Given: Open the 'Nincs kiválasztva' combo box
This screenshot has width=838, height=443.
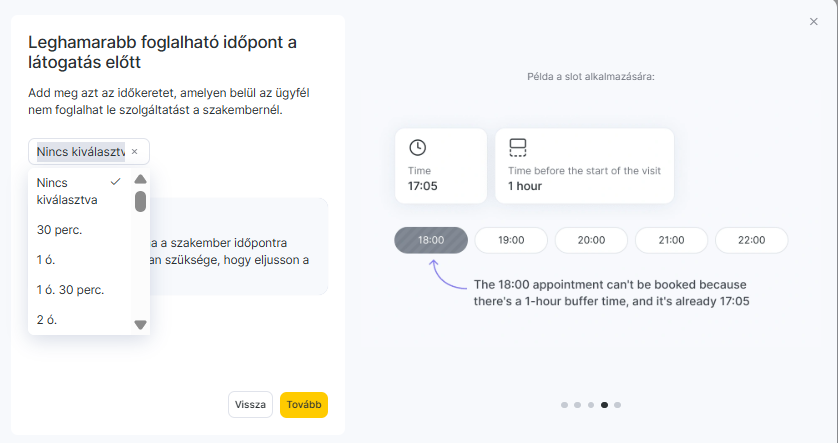Looking at the screenshot, I should [x=80, y=152].
